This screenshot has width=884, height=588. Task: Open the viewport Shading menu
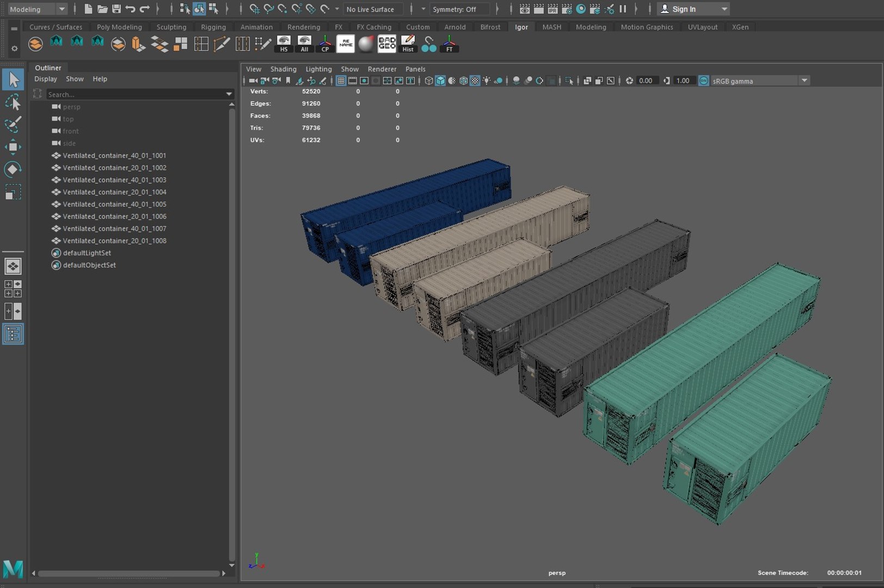click(x=283, y=69)
